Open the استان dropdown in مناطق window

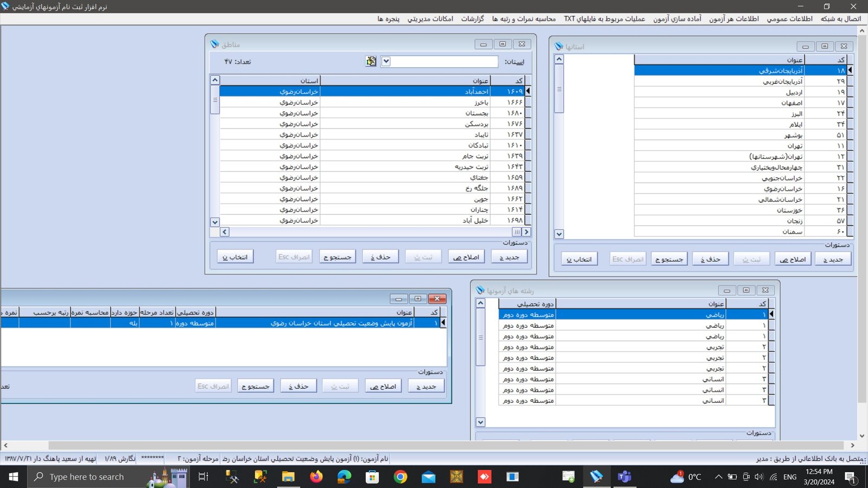pos(386,61)
